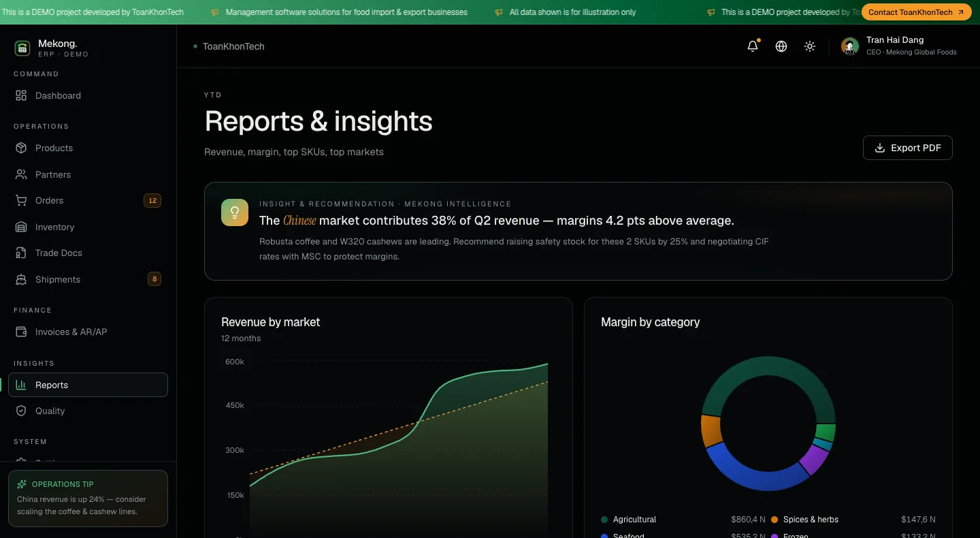Click the Shipments badge showing 8
This screenshot has height=538, width=980.
(x=154, y=279)
